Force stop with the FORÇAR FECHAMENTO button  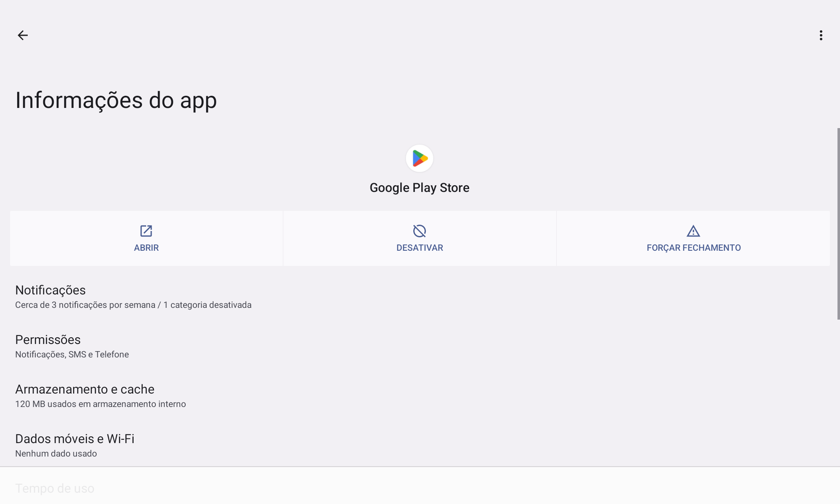pos(693,238)
